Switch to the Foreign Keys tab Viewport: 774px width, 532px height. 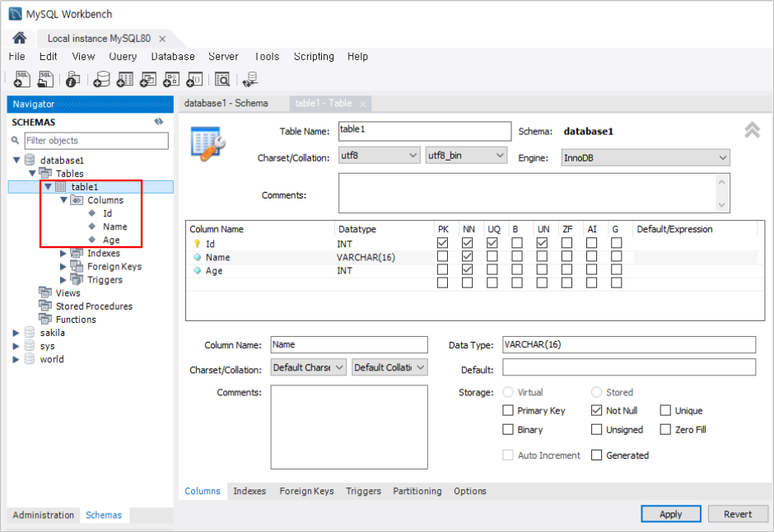click(306, 491)
